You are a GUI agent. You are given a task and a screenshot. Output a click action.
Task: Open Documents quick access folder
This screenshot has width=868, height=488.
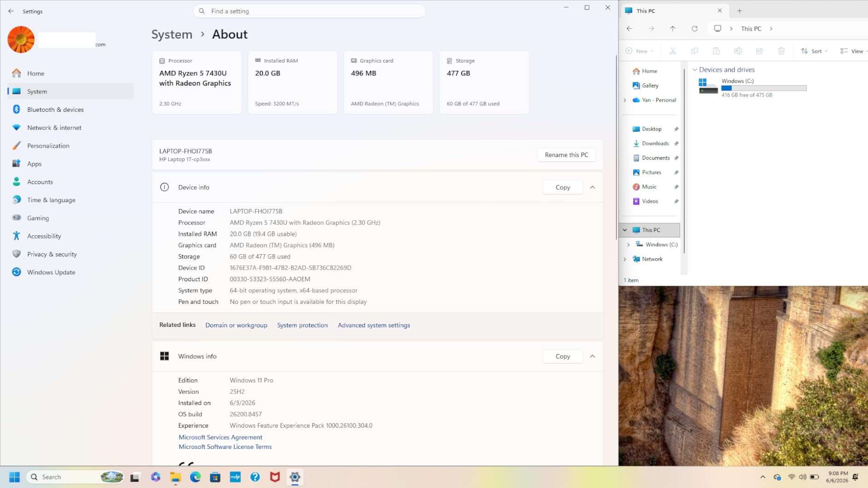(651, 158)
